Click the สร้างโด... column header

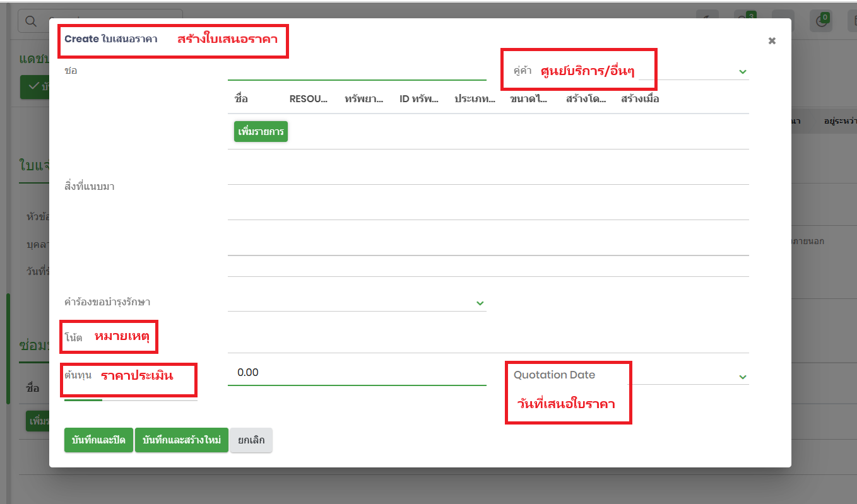(x=586, y=99)
